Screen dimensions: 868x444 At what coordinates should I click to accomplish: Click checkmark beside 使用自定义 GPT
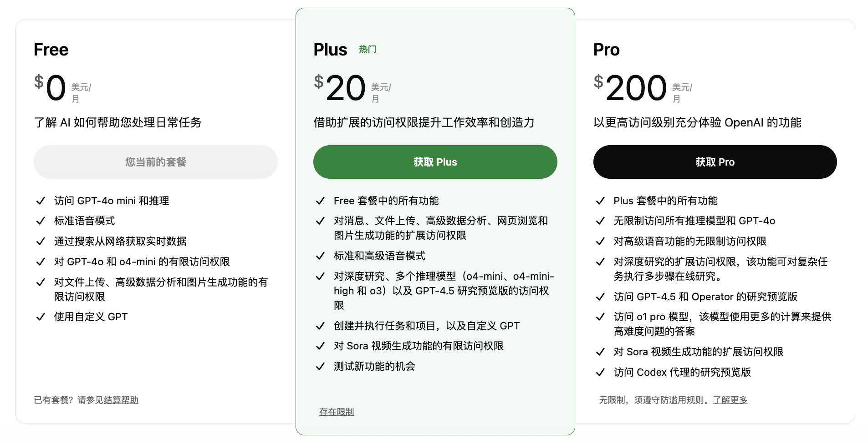click(41, 317)
